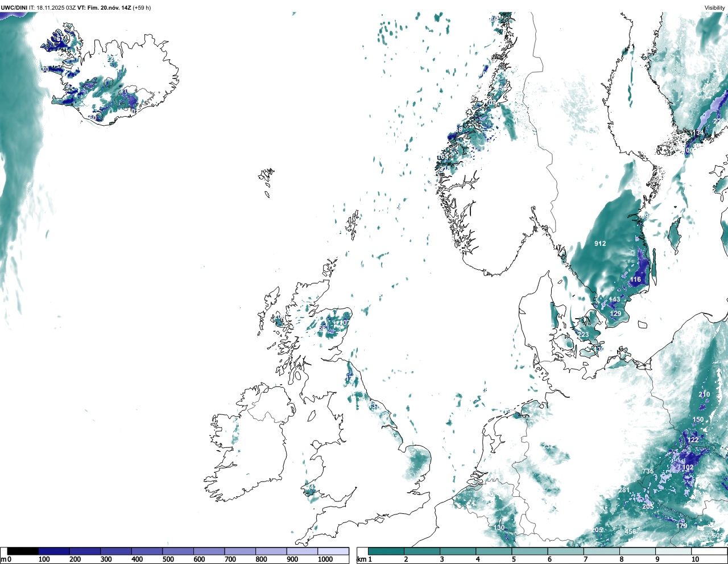Viewport: 728px width, 564px height.
Task: Click the 912 value over southern Sweden
Action: pos(600,244)
